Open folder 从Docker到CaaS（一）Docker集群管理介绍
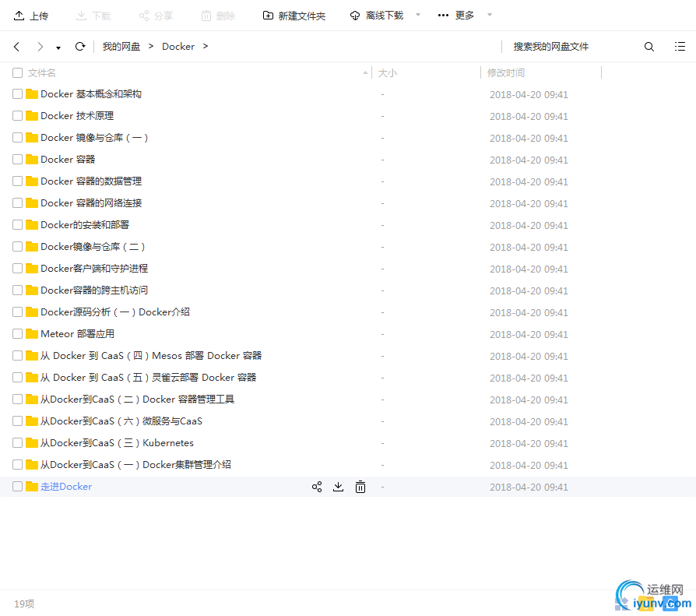Screen dimensions: 696x616 [135, 464]
